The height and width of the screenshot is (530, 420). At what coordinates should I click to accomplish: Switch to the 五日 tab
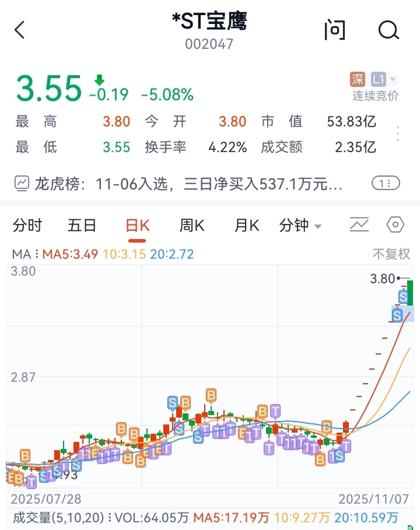[82, 225]
